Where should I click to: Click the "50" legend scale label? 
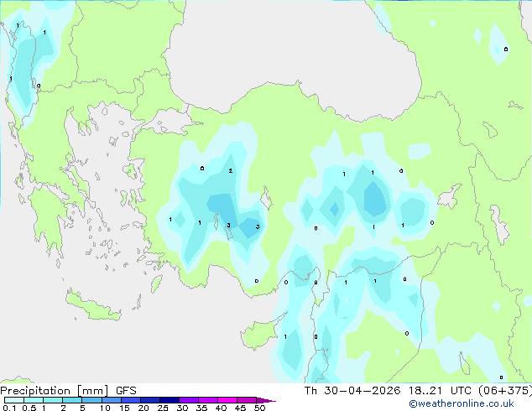tap(259, 408)
